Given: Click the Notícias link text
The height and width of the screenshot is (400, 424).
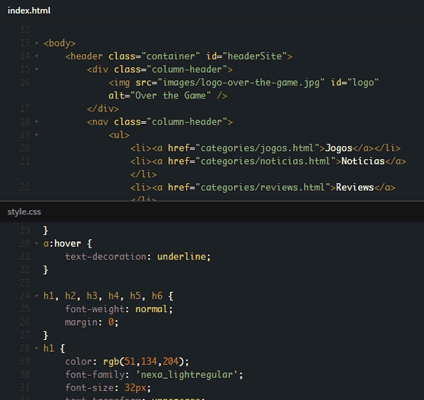Looking at the screenshot, I should click(x=363, y=161).
